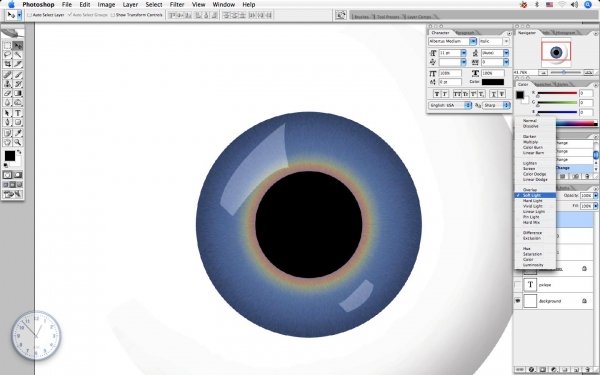Screen dimensions: 600x375
Task: Select the Crop tool
Action: click(x=7, y=64)
